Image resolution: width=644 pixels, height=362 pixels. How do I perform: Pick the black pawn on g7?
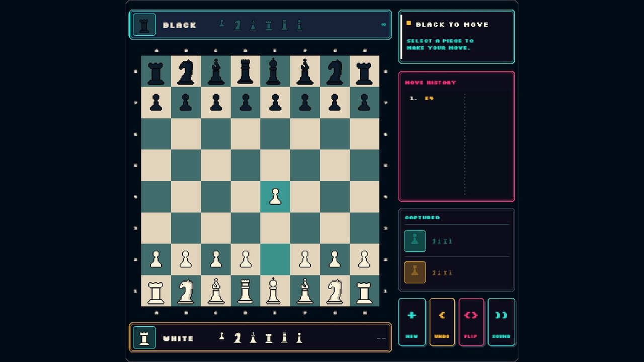tap(335, 103)
